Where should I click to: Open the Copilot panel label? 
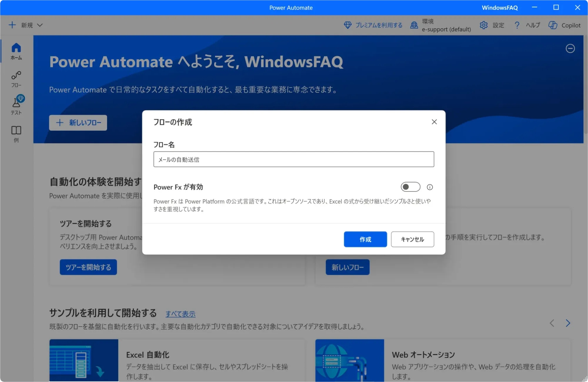point(571,25)
